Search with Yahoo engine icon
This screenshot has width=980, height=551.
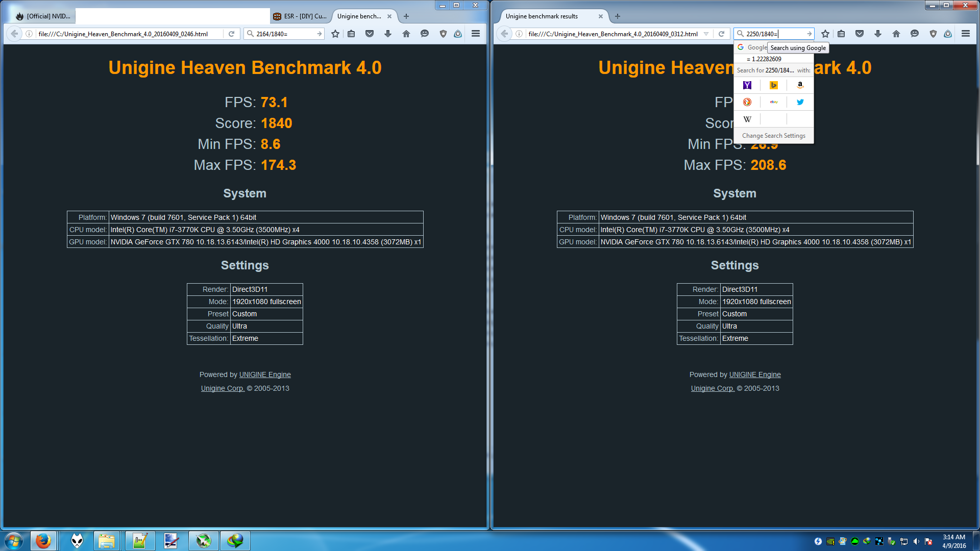coord(747,85)
